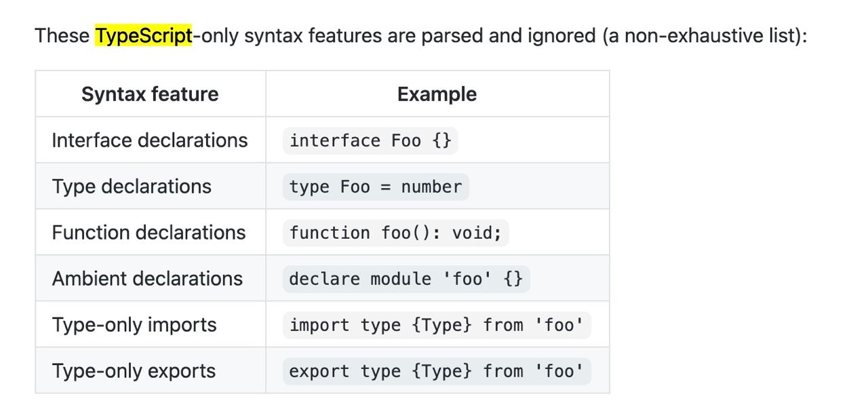Image resolution: width=868 pixels, height=420 pixels.
Task: Click the type Foo = number code
Action: tap(376, 187)
